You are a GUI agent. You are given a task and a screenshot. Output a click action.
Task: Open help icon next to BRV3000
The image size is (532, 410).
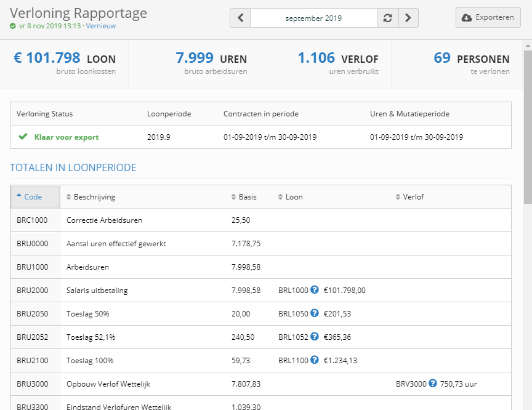[x=433, y=383]
